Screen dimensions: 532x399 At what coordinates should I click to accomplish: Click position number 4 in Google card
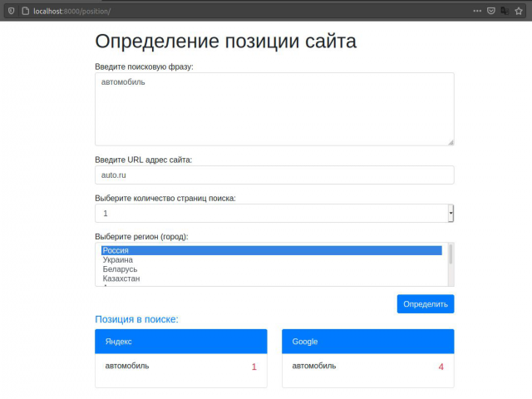(x=441, y=367)
